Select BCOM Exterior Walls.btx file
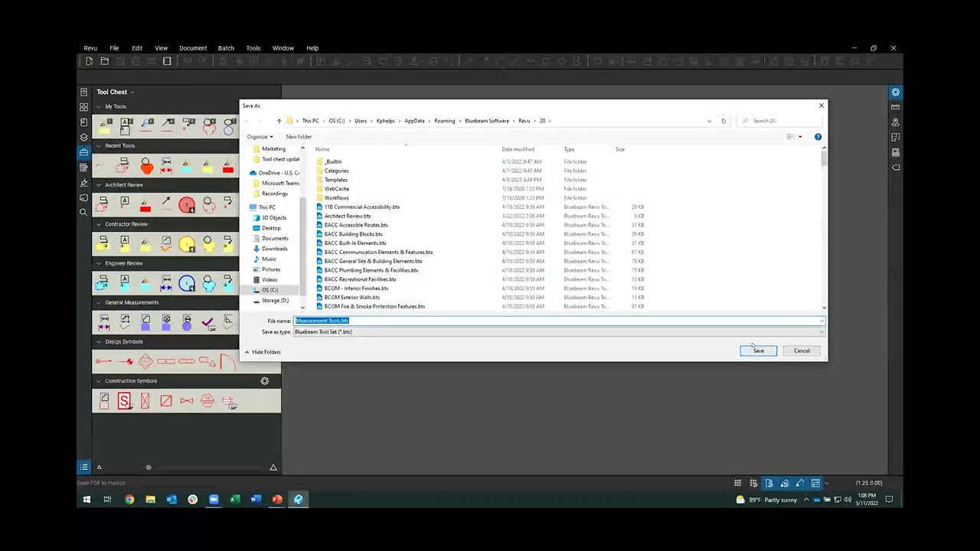Viewport: 980px width, 551px height. 351,297
